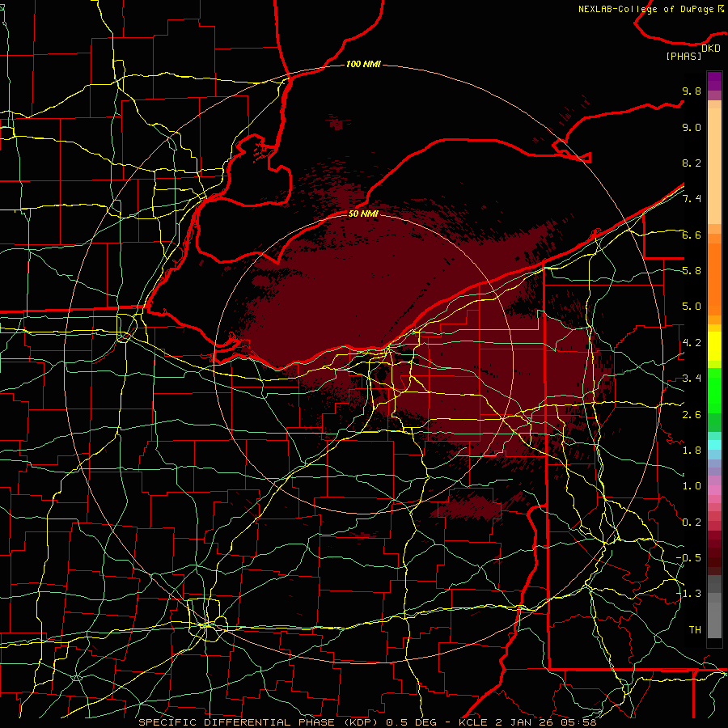
Task: Click the -0.5 legend value
Action: pos(688,558)
